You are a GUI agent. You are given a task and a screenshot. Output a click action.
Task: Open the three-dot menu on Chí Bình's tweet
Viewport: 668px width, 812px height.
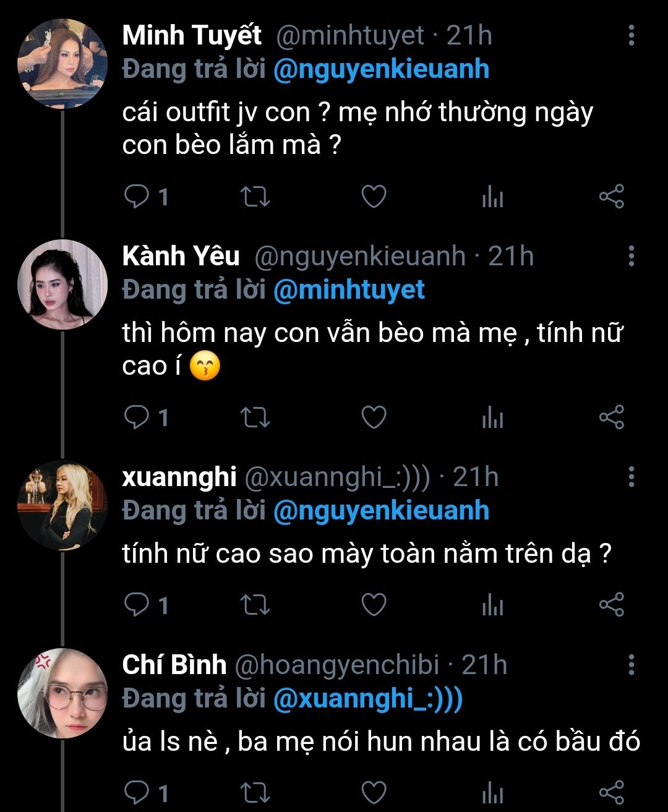631,665
